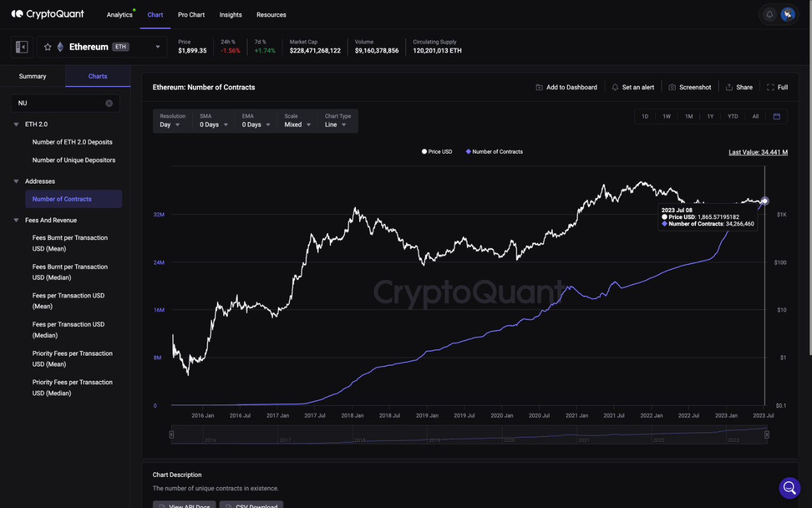Viewport: 812px width, 508px height.
Task: Toggle the Number of Contracts series
Action: (494, 152)
